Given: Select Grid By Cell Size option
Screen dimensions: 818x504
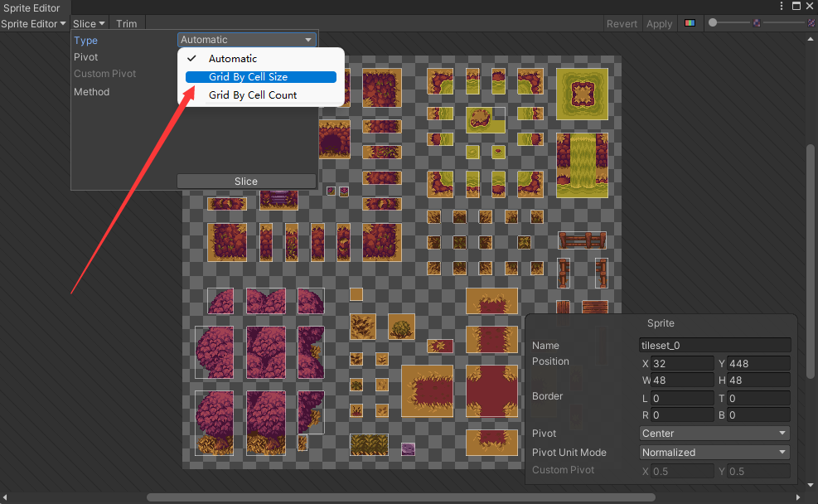Looking at the screenshot, I should click(x=261, y=77).
